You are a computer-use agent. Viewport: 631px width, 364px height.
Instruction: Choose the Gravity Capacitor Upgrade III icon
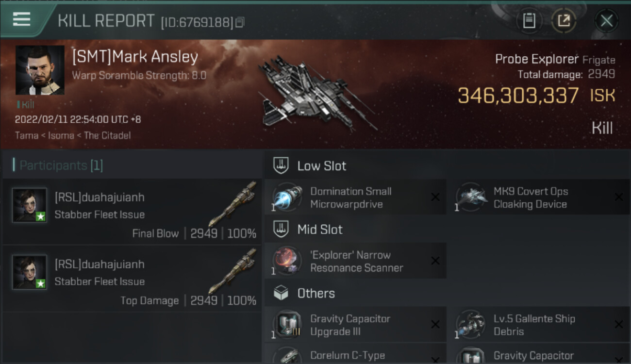(x=287, y=324)
